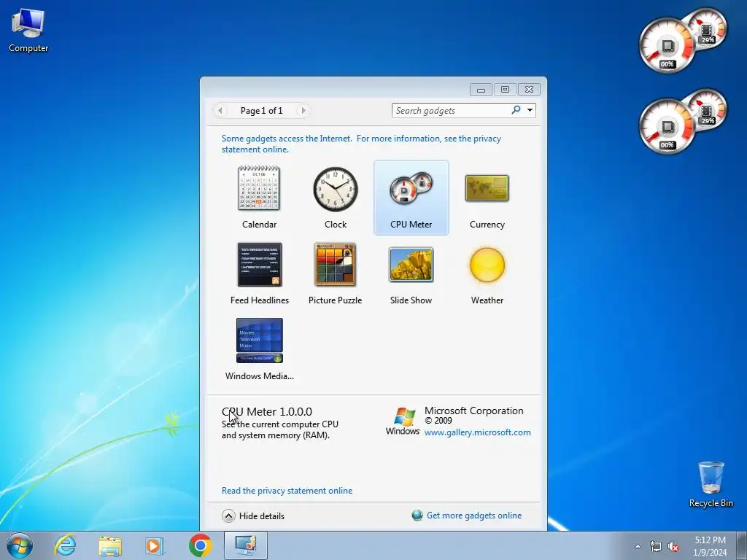This screenshot has height=560, width=747.
Task: Select the Weather gadget icon
Action: coord(487,265)
